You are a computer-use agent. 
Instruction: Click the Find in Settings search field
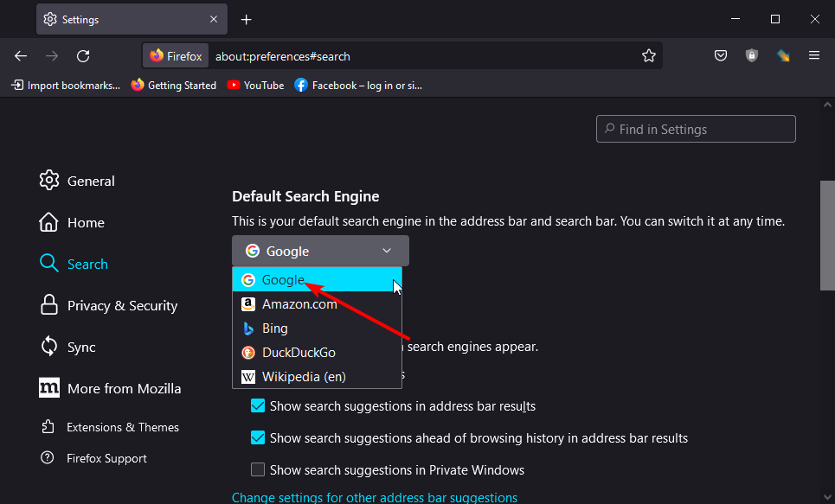696,129
